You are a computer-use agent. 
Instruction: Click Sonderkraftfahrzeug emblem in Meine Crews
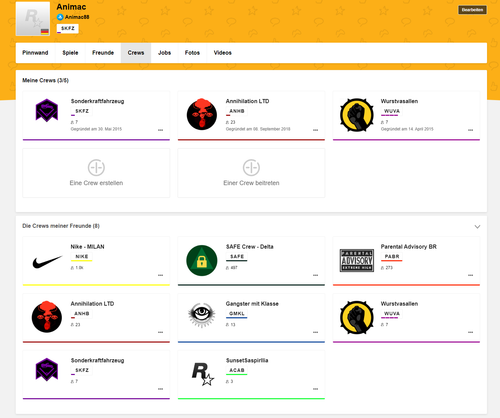(47, 110)
